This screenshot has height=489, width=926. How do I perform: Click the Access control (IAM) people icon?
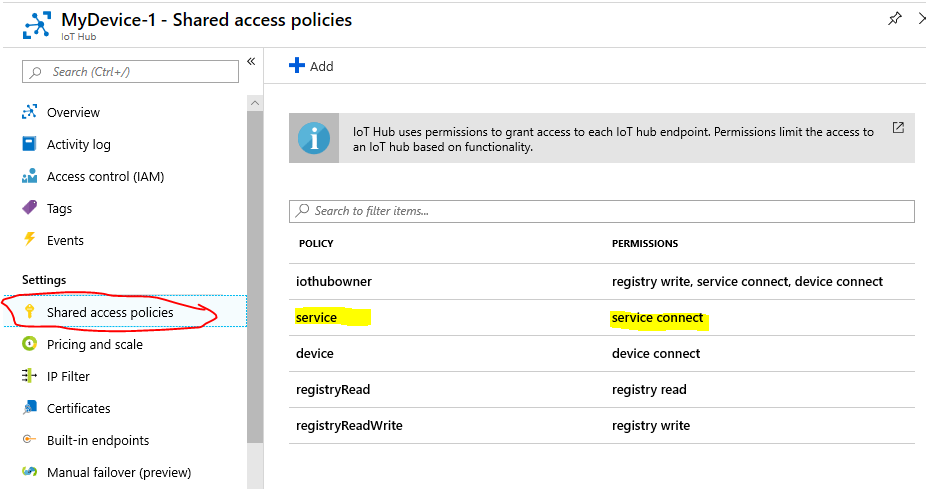[x=30, y=175]
